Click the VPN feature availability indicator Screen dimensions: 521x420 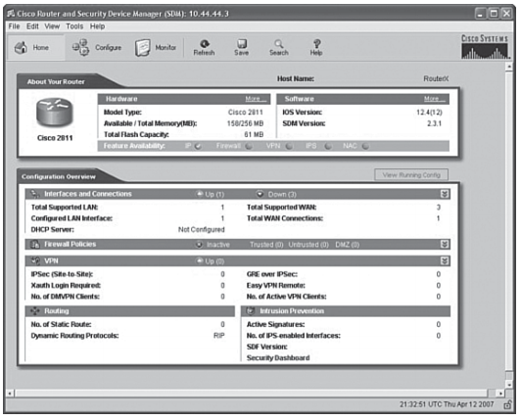coord(290,146)
